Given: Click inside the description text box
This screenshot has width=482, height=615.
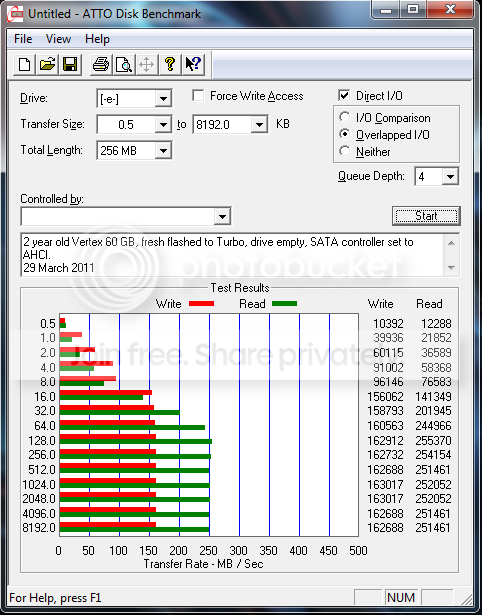Looking at the screenshot, I should coord(232,255).
